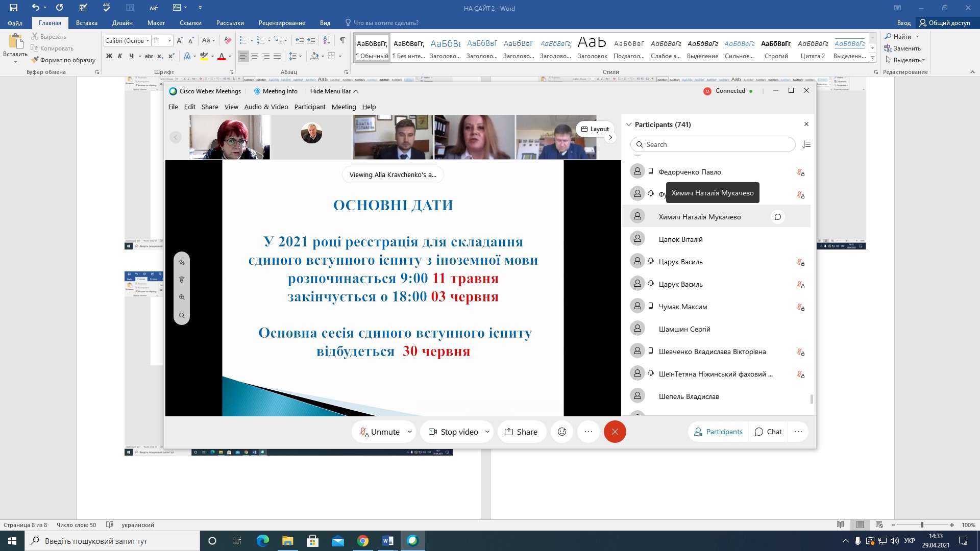
Task: Click the Windows Start button
Action: click(12, 541)
